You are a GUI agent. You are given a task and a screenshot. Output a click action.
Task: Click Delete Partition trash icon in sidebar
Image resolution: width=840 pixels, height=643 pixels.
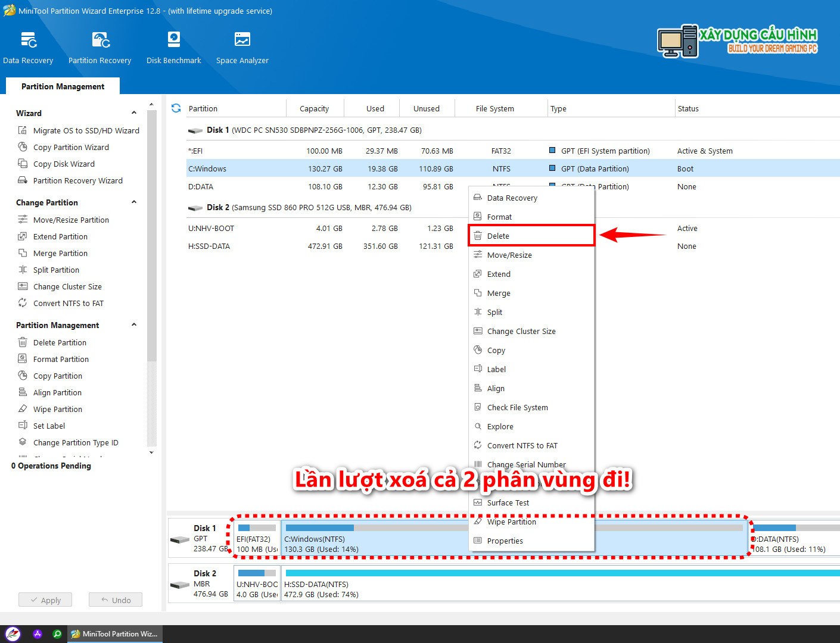point(23,342)
